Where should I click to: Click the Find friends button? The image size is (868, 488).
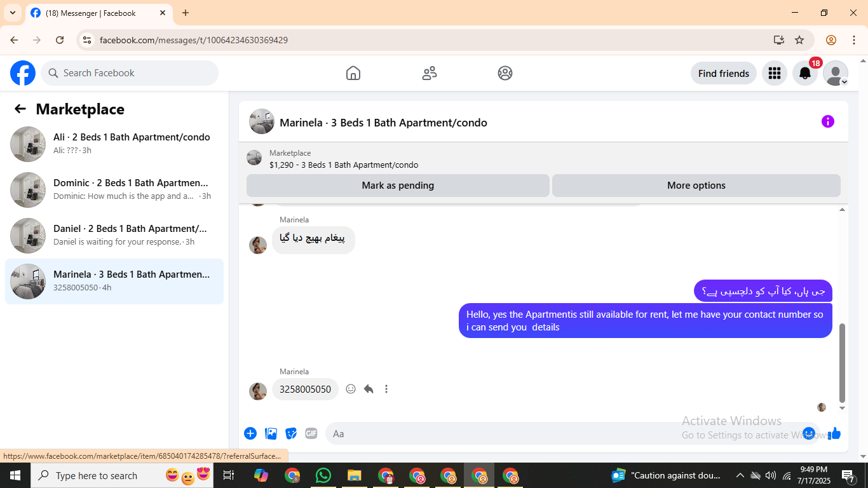[724, 73]
